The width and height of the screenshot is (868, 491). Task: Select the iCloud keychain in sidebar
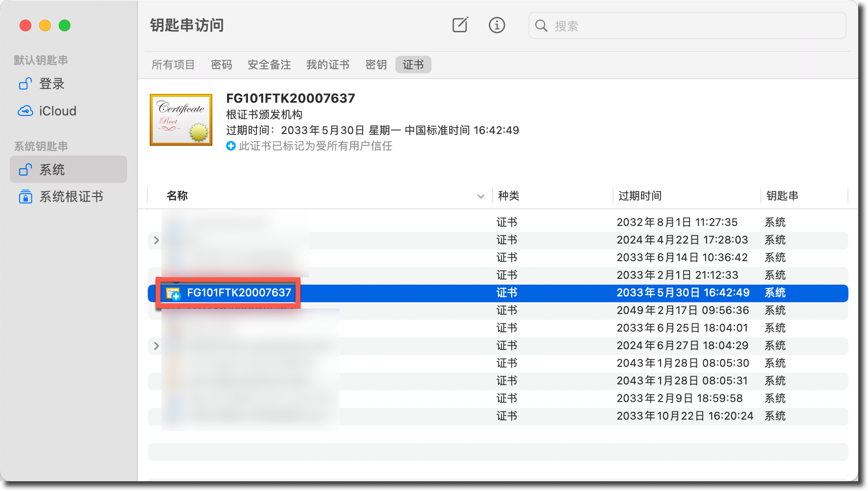click(57, 111)
